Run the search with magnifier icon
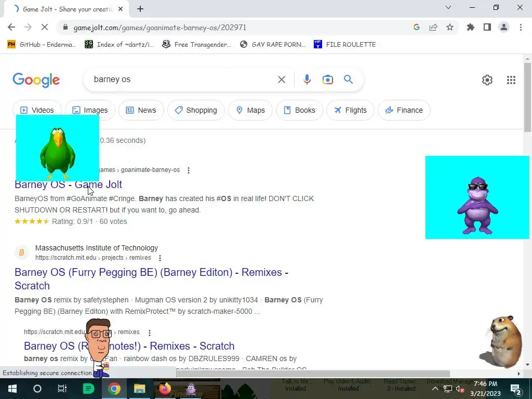The width and height of the screenshot is (532, 399). click(349, 79)
